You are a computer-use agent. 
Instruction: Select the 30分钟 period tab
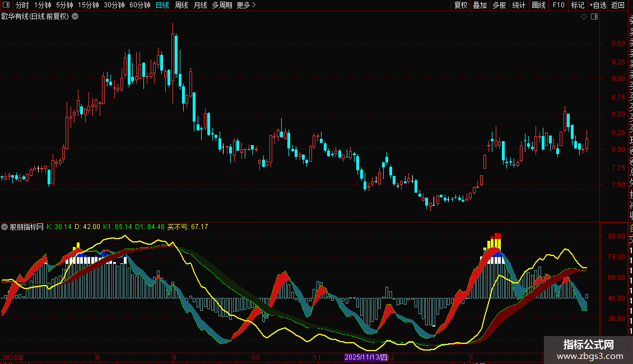[x=114, y=5]
